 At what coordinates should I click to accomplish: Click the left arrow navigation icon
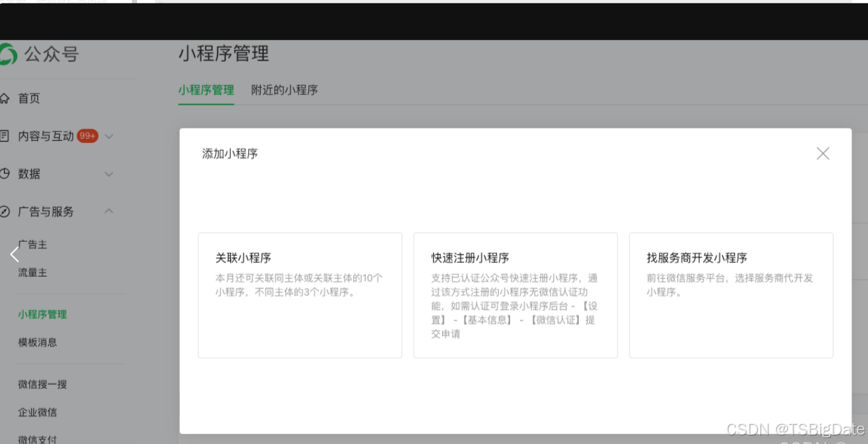coord(14,254)
